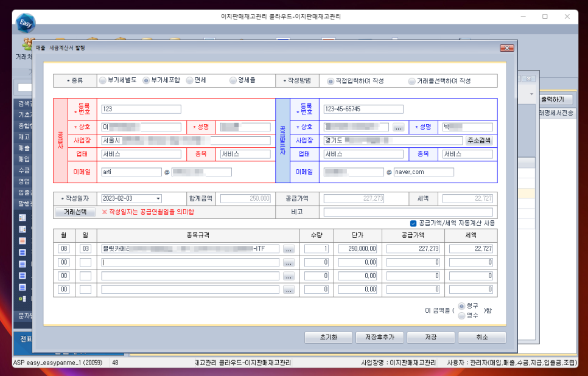Click the 거래선택 button

(x=75, y=212)
